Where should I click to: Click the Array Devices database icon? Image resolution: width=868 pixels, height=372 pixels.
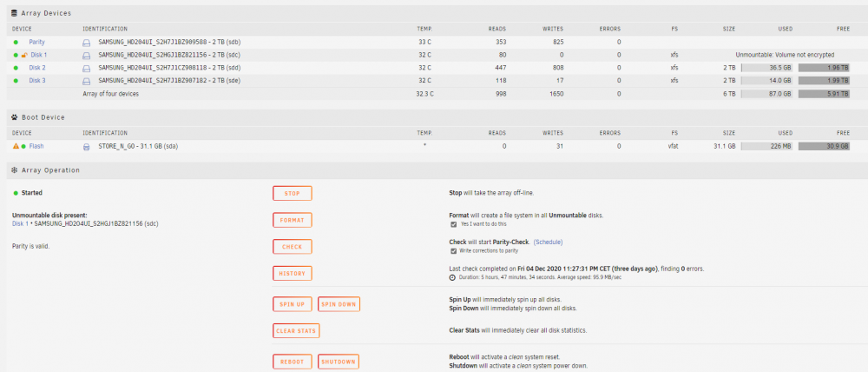click(x=15, y=13)
